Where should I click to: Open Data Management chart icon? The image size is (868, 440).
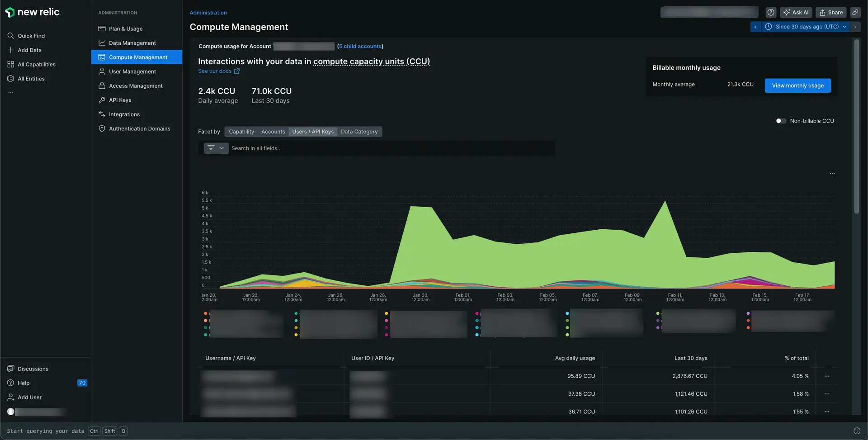(102, 43)
